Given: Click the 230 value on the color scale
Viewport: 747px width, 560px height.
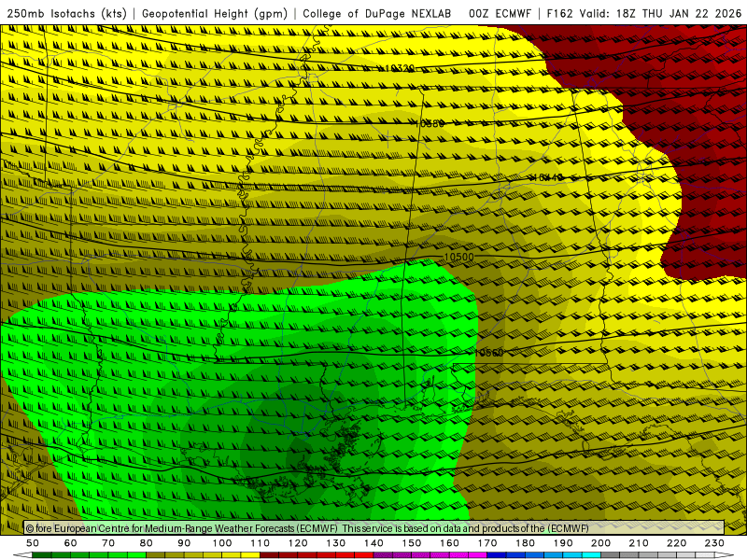Looking at the screenshot, I should click(714, 543).
